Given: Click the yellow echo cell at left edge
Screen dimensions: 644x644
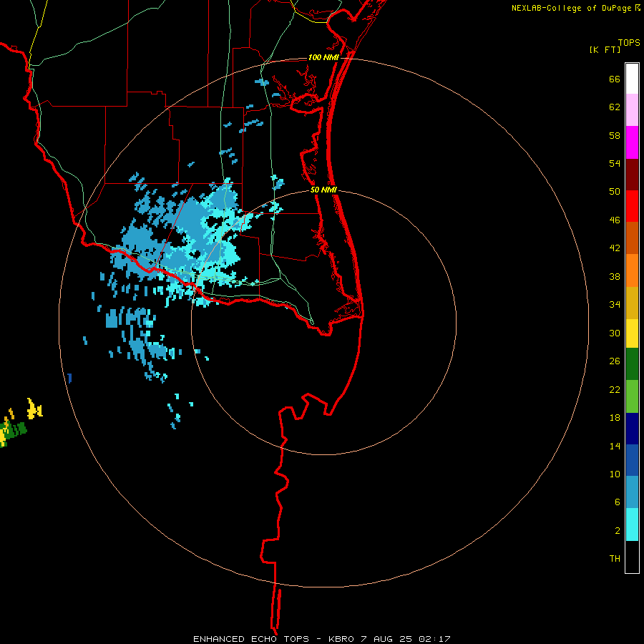Looking at the screenshot, I should 34,409.
